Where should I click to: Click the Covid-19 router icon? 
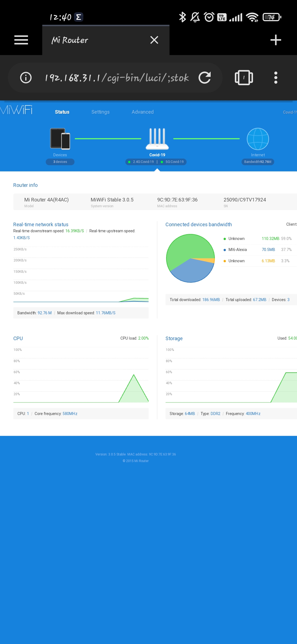point(157,139)
